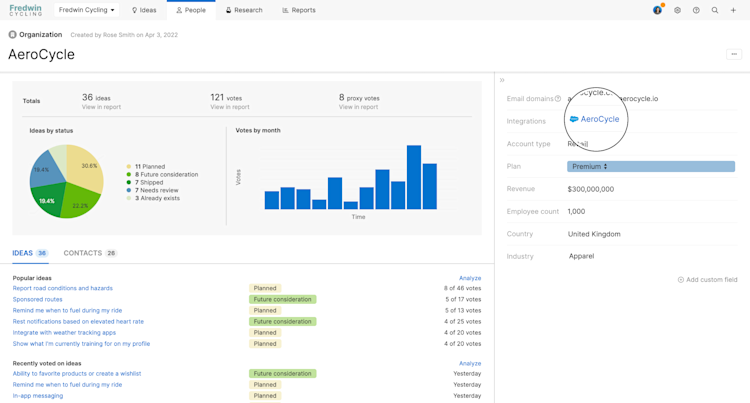Image resolution: width=750 pixels, height=403 pixels.
Task: Click the '36 ideas' total
Action: [96, 98]
